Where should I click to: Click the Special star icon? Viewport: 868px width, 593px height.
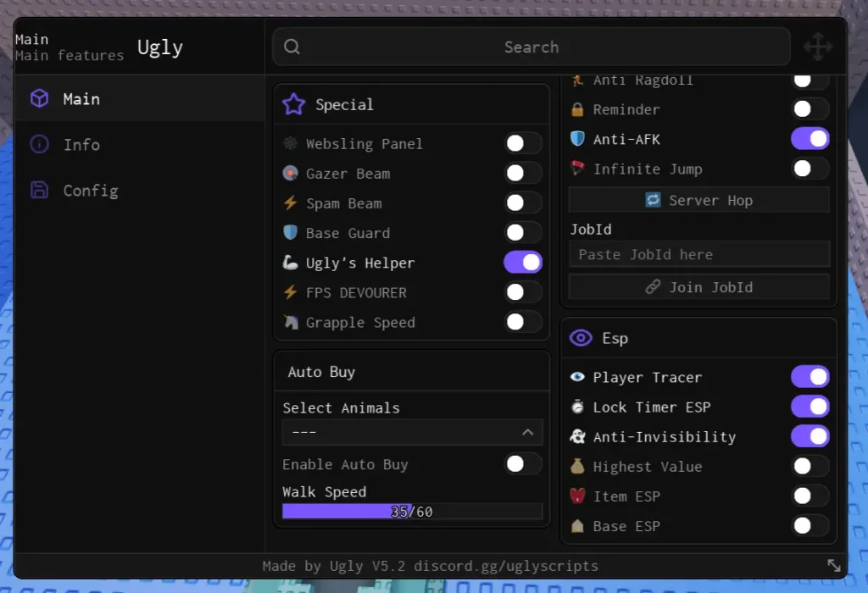293,103
